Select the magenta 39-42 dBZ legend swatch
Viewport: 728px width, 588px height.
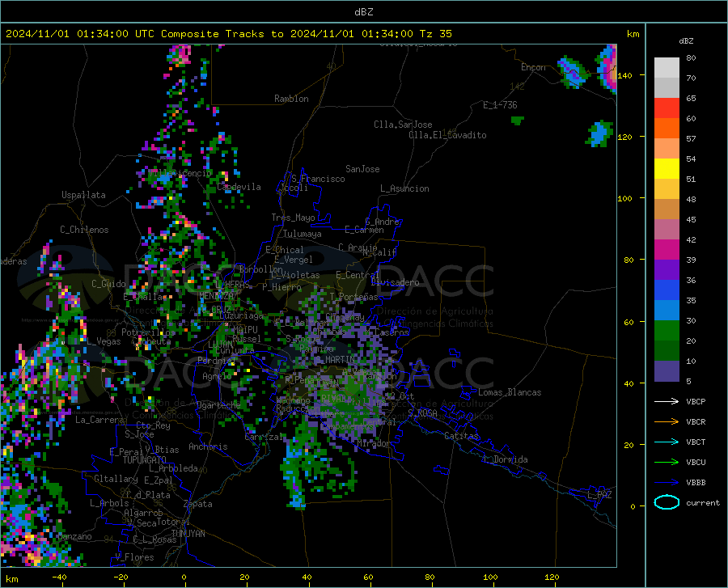click(x=667, y=250)
